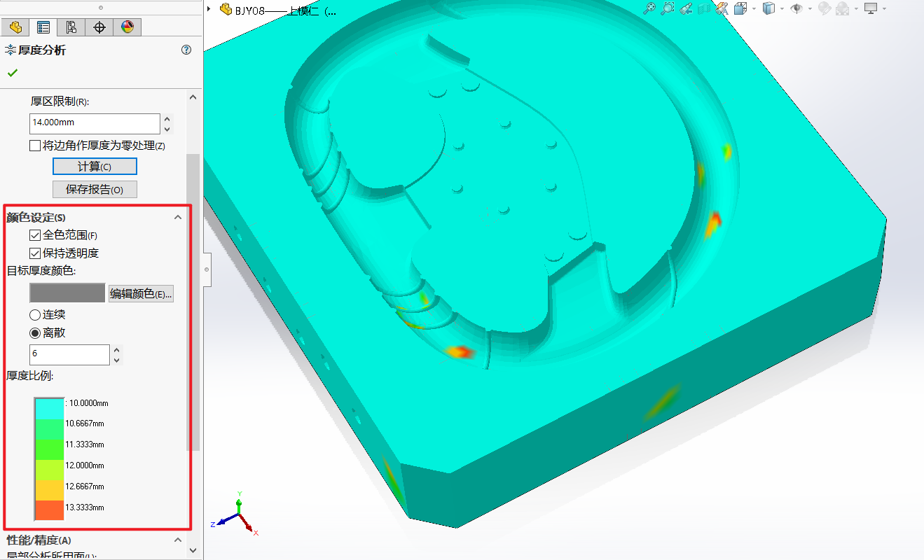Viewport: 924px width, 560px height.
Task: Click the green checkmark to confirm analysis
Action: coord(12,73)
